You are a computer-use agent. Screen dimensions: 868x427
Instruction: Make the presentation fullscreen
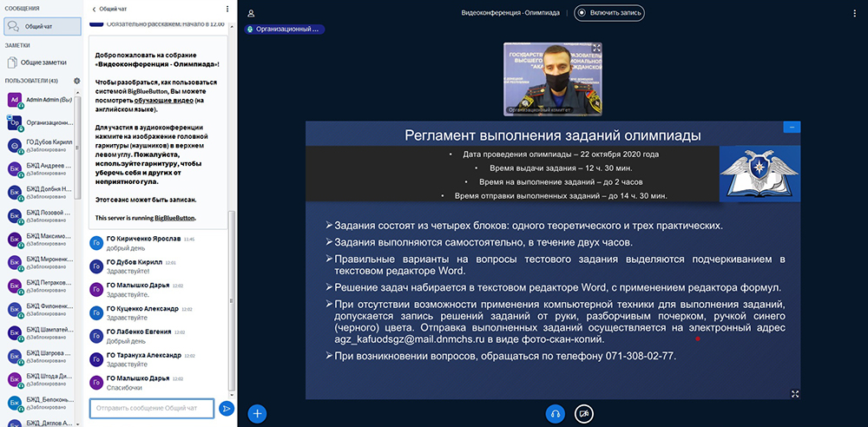click(x=794, y=394)
